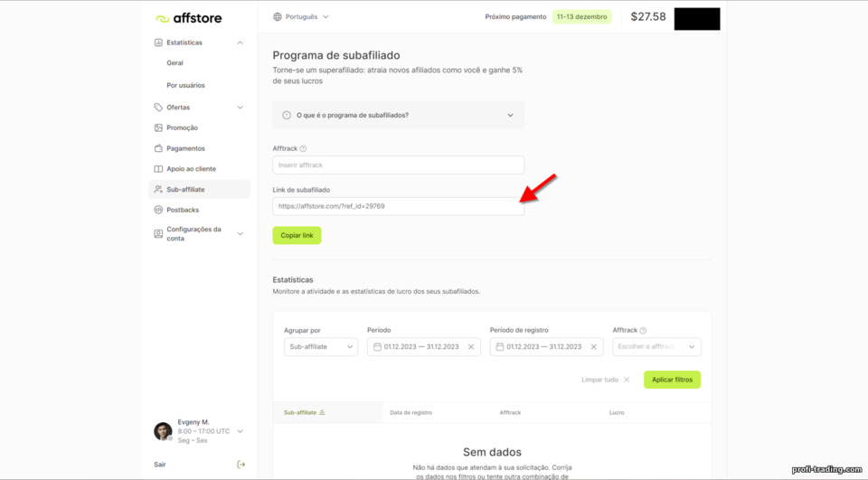This screenshot has height=480, width=868.
Task: Click the Inserir afftrack input field
Action: pyautogui.click(x=398, y=165)
